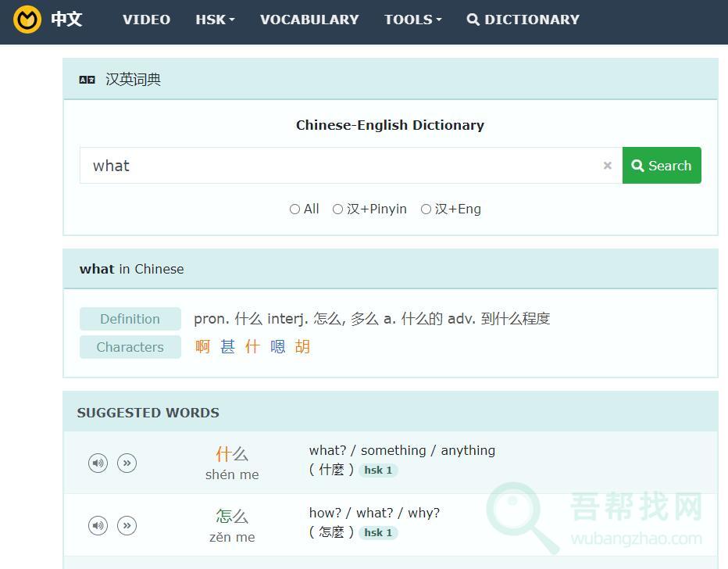Select the All radio button

point(295,209)
